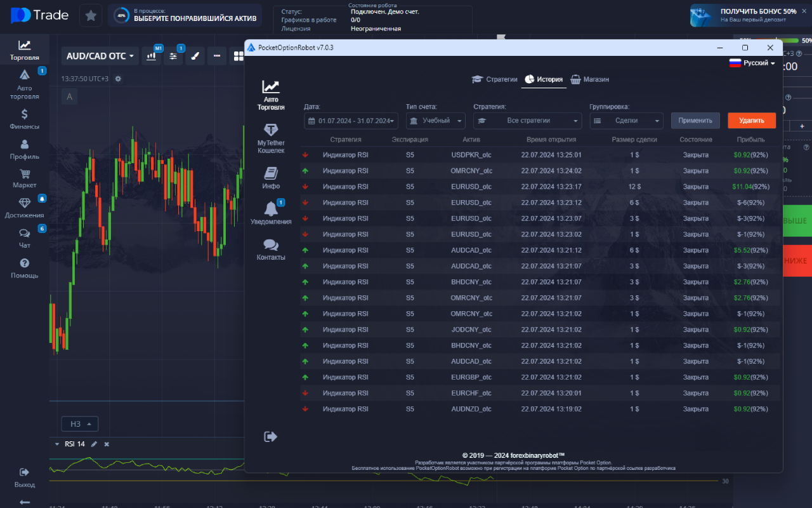812x508 pixels.
Task: Edit RSI 14 indicator with pencil icon
Action: tap(95, 444)
